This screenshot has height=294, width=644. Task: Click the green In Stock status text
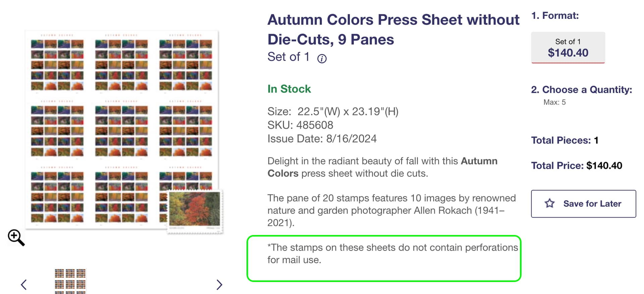[289, 89]
